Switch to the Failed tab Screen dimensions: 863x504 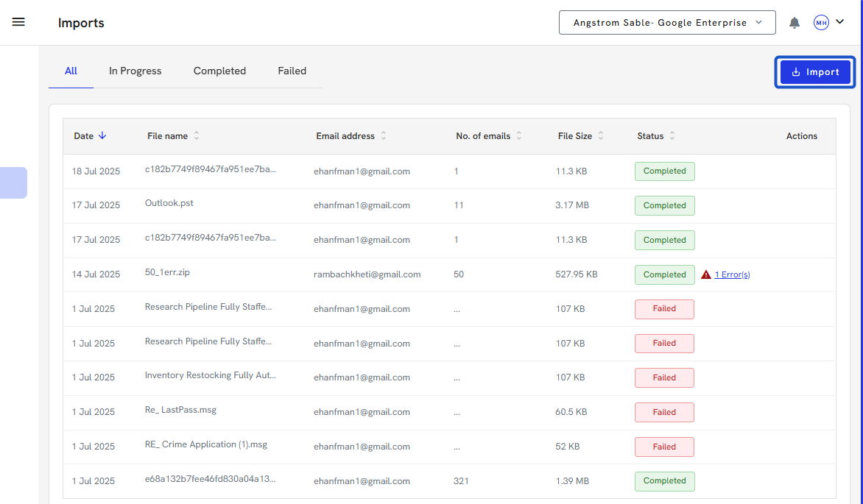tap(292, 71)
